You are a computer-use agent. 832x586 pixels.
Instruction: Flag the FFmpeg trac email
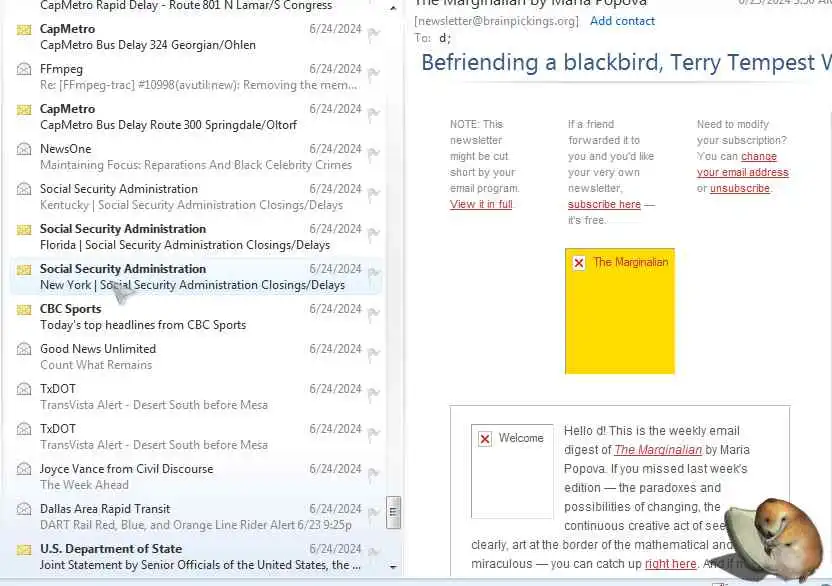(374, 74)
